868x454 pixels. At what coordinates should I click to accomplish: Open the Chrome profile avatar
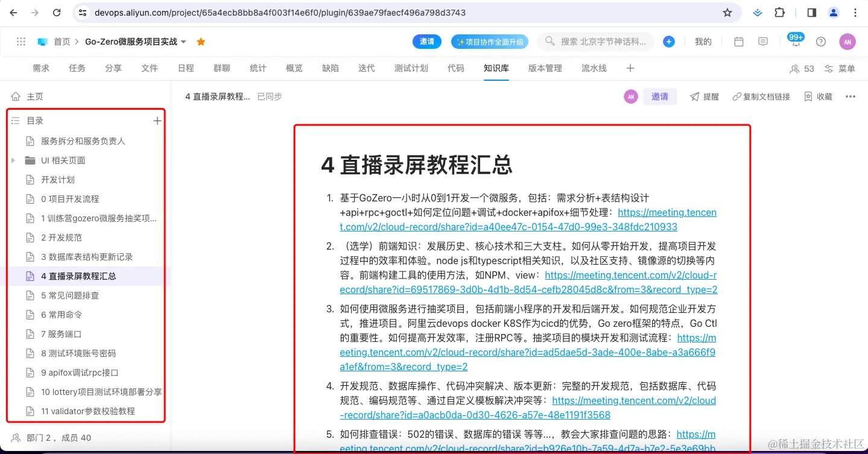pyautogui.click(x=834, y=12)
